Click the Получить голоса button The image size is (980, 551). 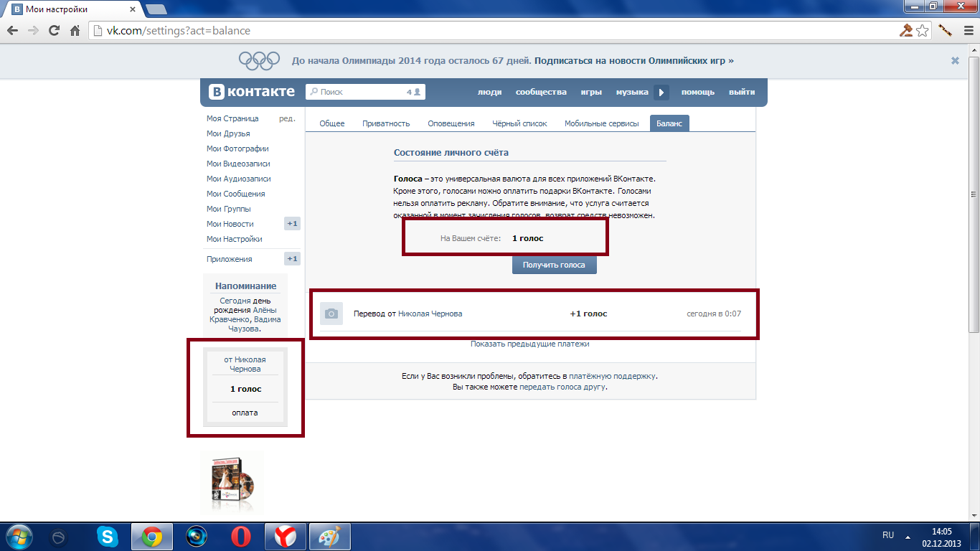pyautogui.click(x=554, y=265)
